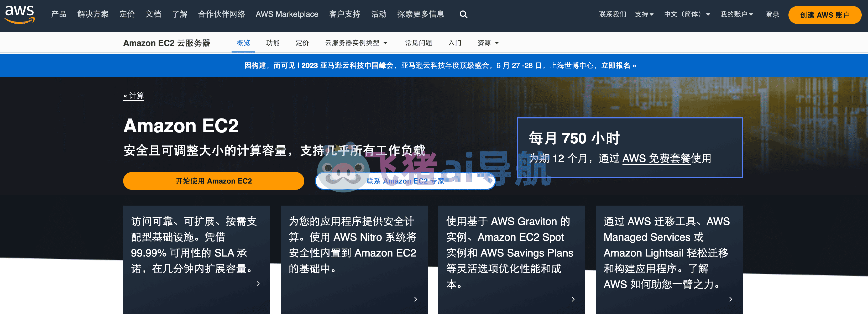This screenshot has width=868, height=334.
Task: Go to AWS Marketplace
Action: [x=287, y=14]
